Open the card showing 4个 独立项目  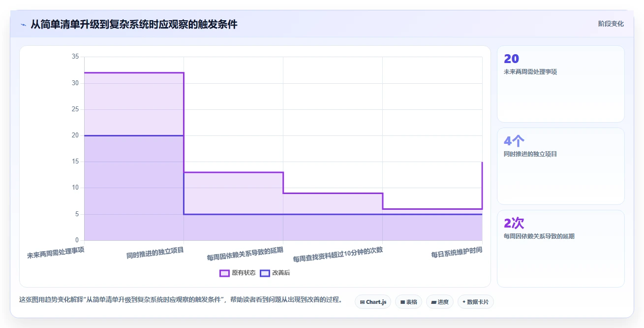(x=561, y=166)
